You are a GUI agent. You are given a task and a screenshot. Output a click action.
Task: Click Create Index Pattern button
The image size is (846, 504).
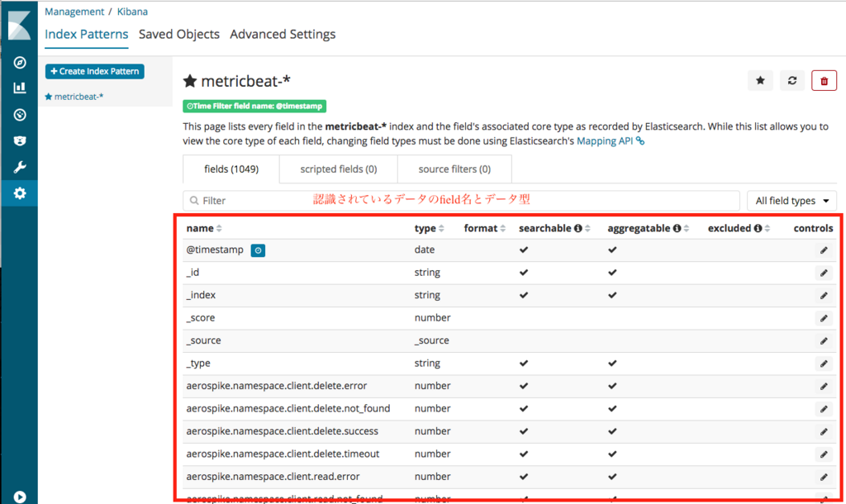click(94, 71)
